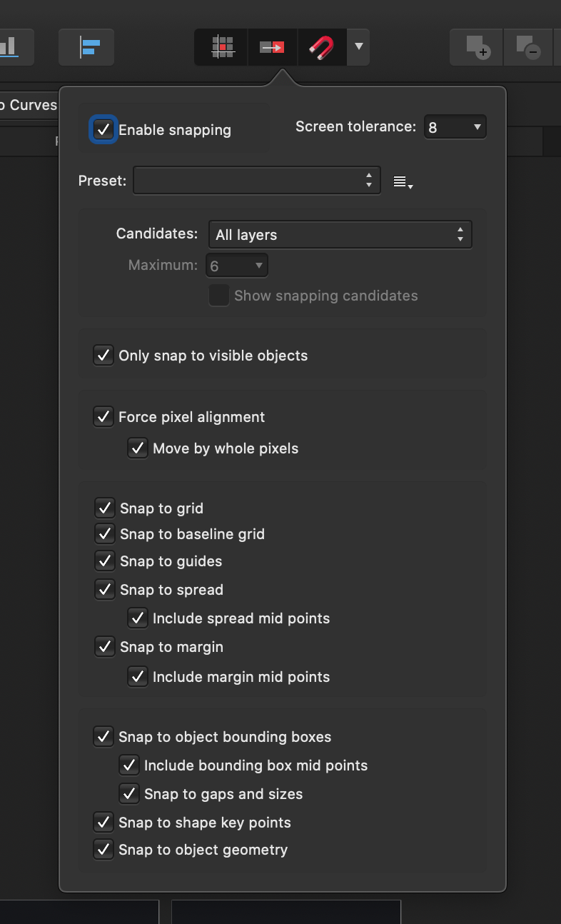Viewport: 561px width, 924px height.
Task: Toggle the grid visibility toolbar icon
Action: (221, 47)
